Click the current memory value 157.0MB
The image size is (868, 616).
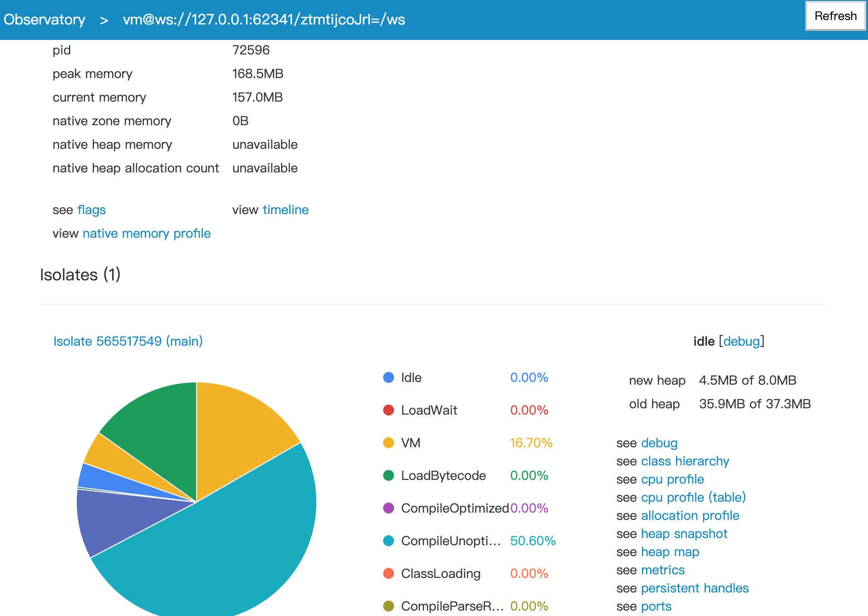click(257, 97)
